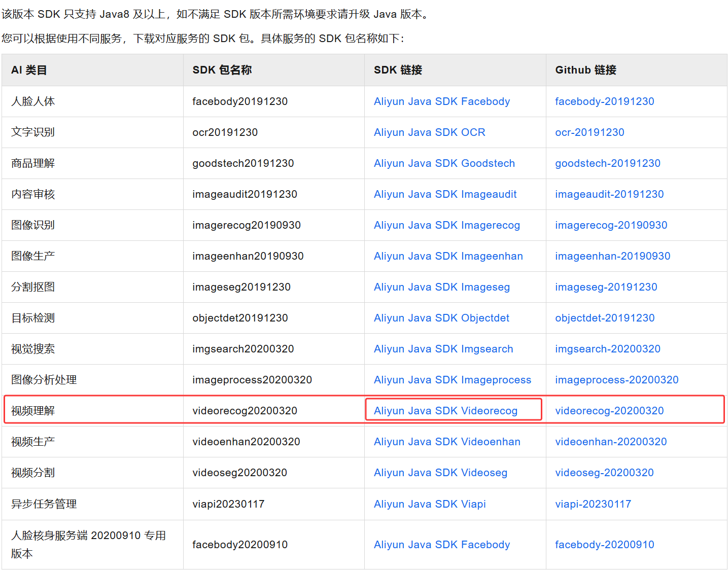Open the Aliyun Java SDK Imgsearch link
The width and height of the screenshot is (728, 570).
click(444, 349)
